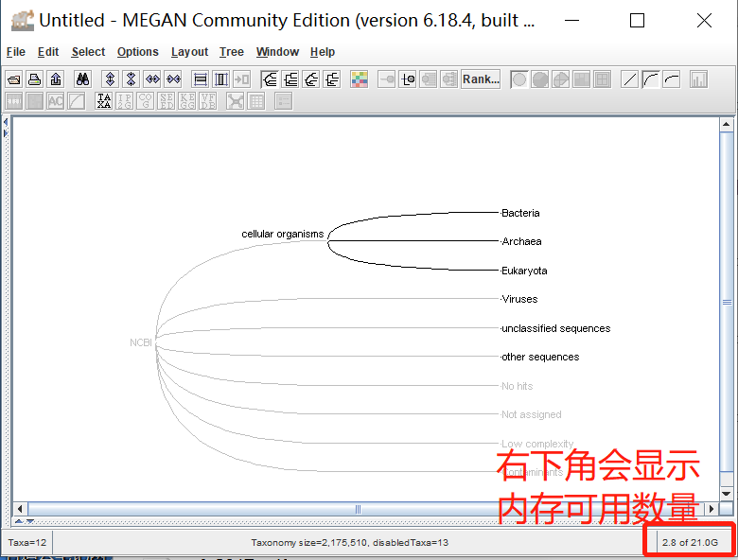Open the Select menu
Viewport: 738px width, 560px height.
click(x=88, y=52)
